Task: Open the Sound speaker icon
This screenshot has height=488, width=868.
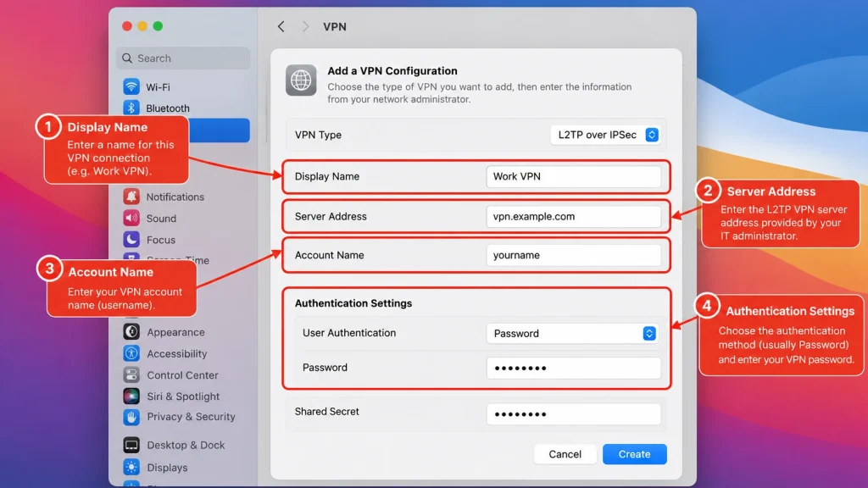Action: pyautogui.click(x=131, y=218)
